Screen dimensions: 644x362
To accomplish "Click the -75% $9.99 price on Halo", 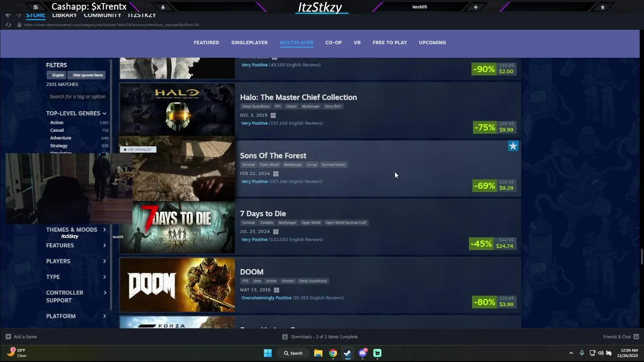I will click(495, 127).
